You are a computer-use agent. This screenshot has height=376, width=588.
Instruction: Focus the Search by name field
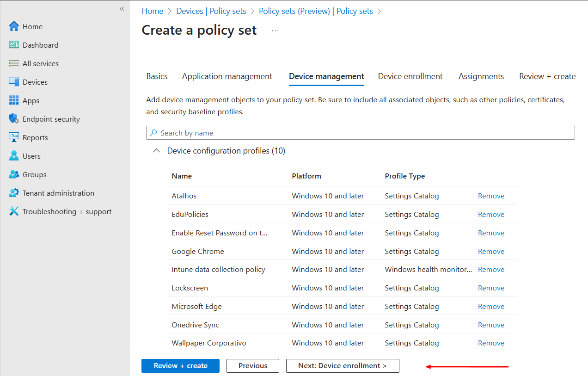tap(361, 133)
